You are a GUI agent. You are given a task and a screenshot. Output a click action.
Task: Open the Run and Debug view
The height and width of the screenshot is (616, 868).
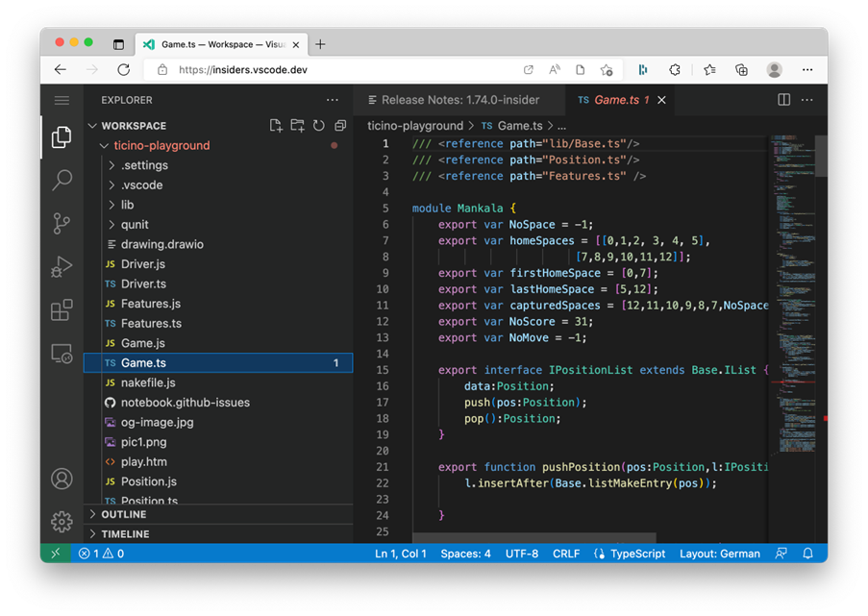click(x=62, y=267)
